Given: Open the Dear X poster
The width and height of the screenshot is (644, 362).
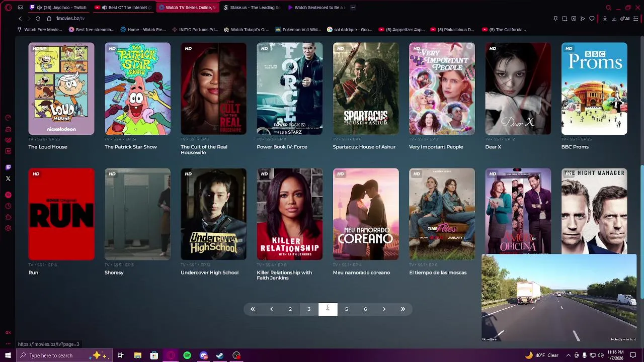Looking at the screenshot, I should (x=518, y=88).
